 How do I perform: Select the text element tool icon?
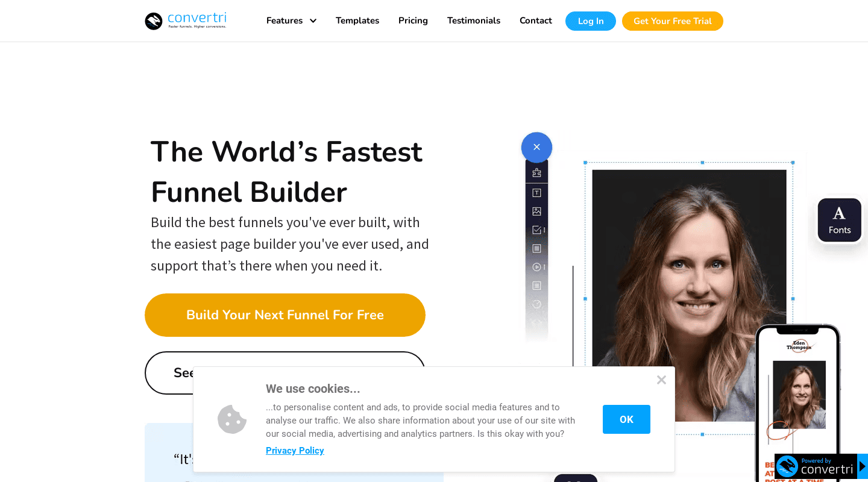536,193
